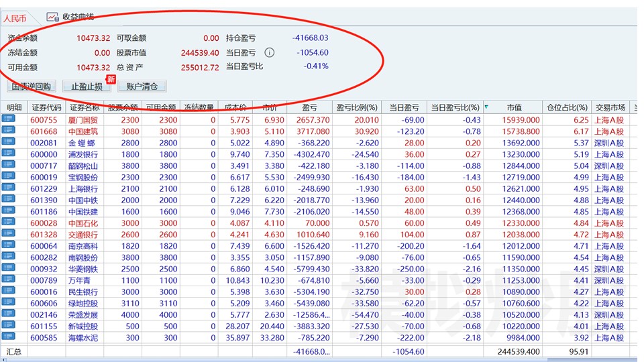Screen dimensions: 644x362
Task: Sort by 仓位占比(%) column header
Action: [x=567, y=107]
